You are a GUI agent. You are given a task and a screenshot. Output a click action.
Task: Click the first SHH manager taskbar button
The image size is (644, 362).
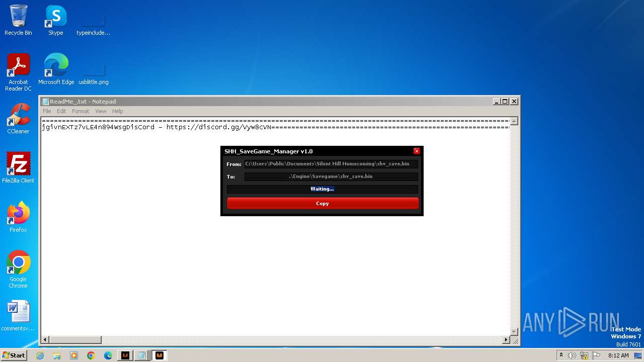click(125, 355)
